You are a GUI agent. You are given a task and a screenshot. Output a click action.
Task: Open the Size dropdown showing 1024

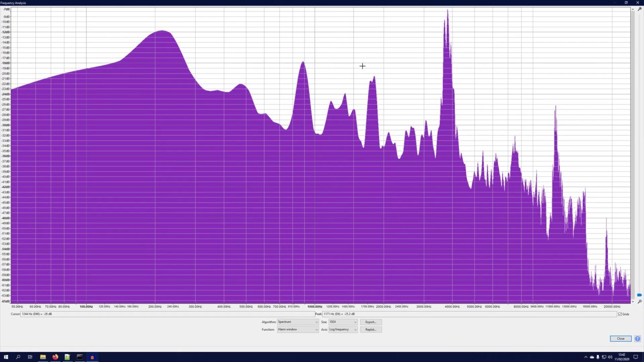pos(343,322)
